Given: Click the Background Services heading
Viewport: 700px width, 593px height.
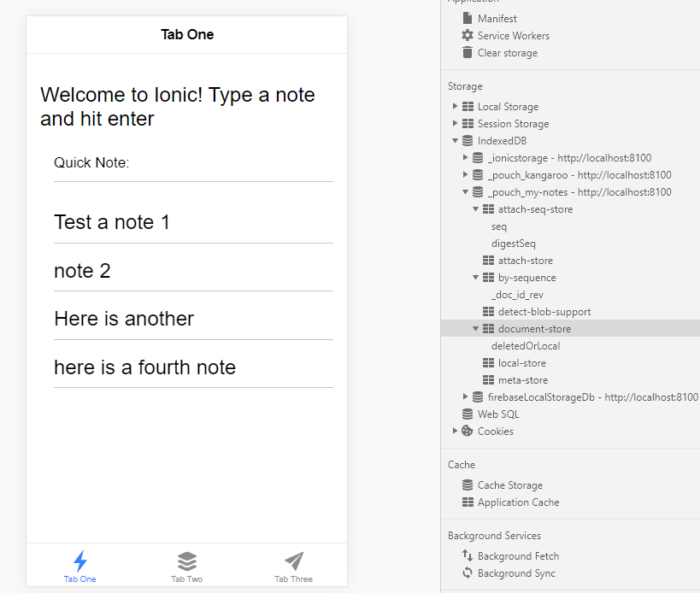Looking at the screenshot, I should [494, 536].
